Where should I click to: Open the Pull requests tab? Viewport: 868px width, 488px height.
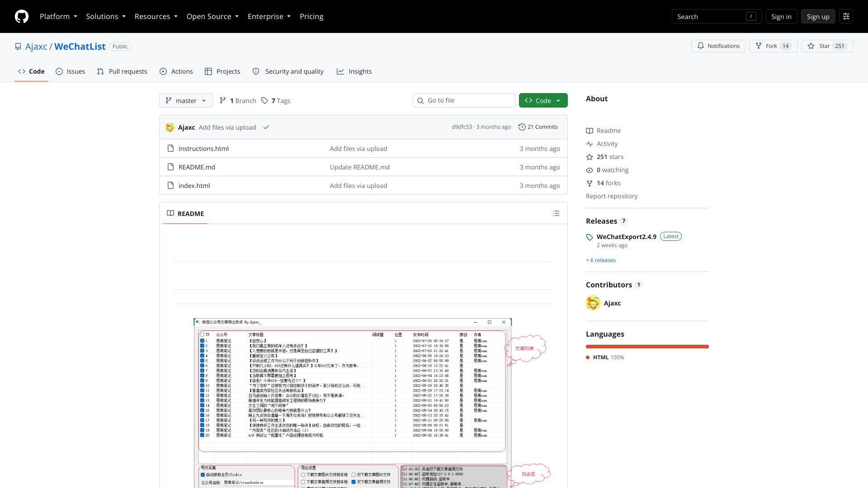[x=122, y=71]
